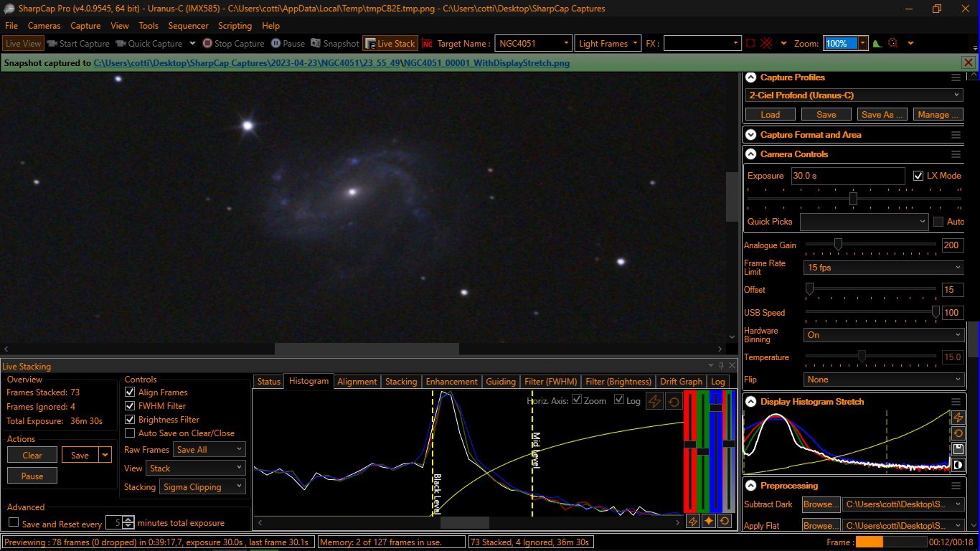Click the Live Stack toolbar button
The width and height of the screenshot is (980, 551).
point(390,44)
